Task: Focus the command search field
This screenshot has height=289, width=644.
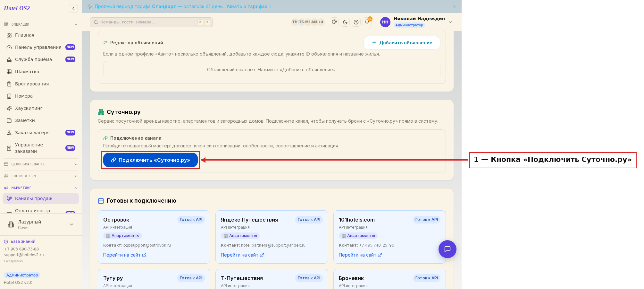Action: [151, 22]
